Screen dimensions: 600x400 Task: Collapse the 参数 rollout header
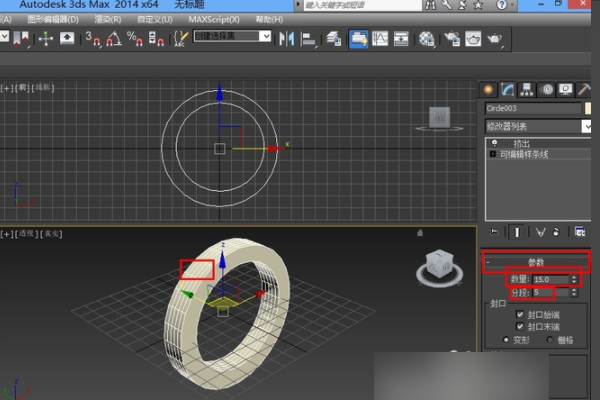tap(536, 262)
